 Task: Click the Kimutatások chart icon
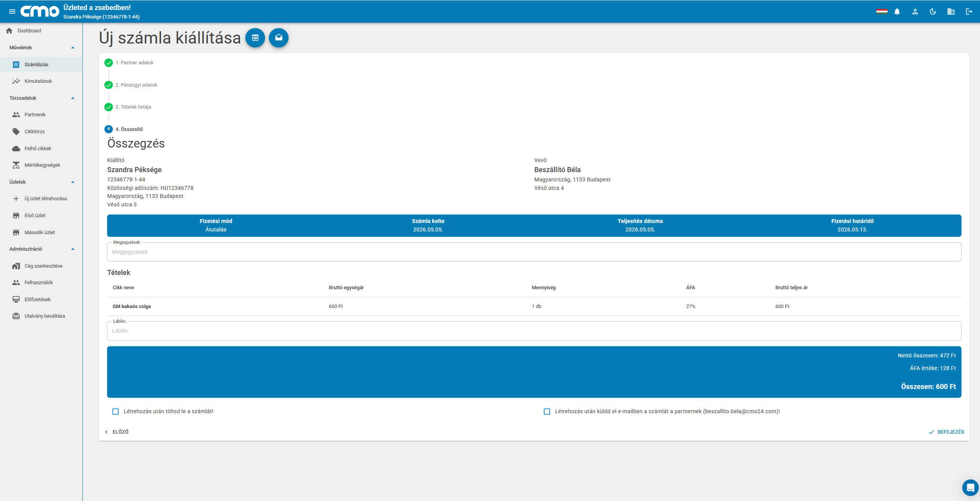16,81
